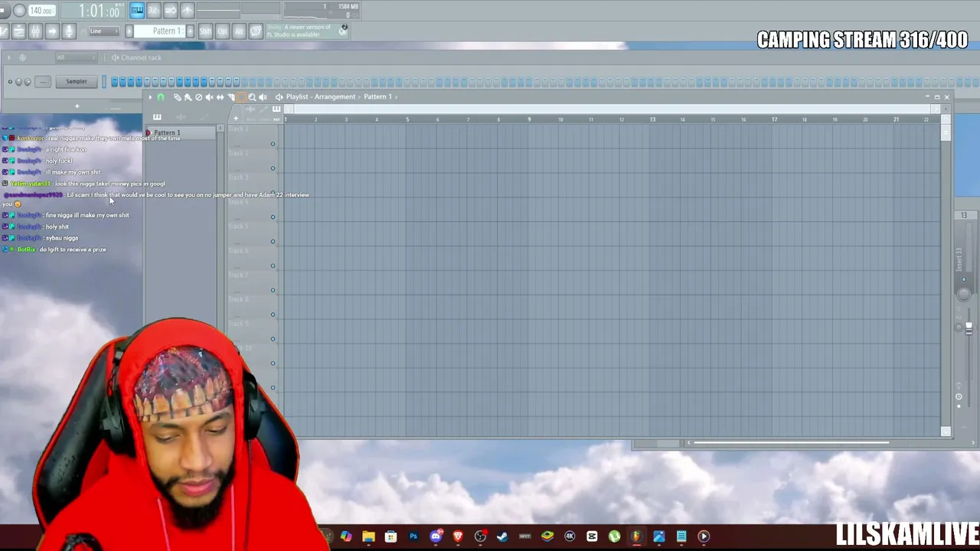The width and height of the screenshot is (980, 551).
Task: Show pattern clips with the picker piano icon
Action: (157, 117)
